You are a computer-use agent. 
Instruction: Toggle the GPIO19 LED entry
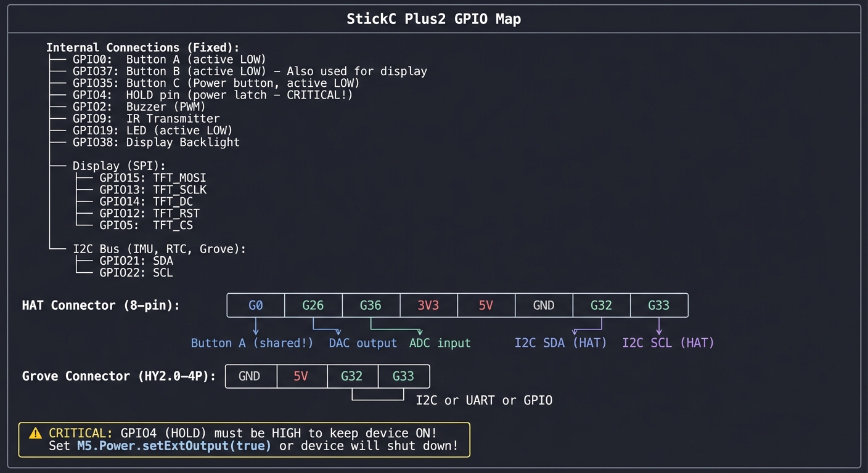(152, 130)
